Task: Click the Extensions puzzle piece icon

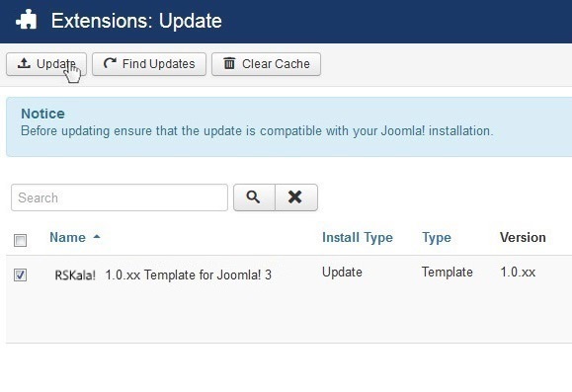Action: pyautogui.click(x=27, y=20)
